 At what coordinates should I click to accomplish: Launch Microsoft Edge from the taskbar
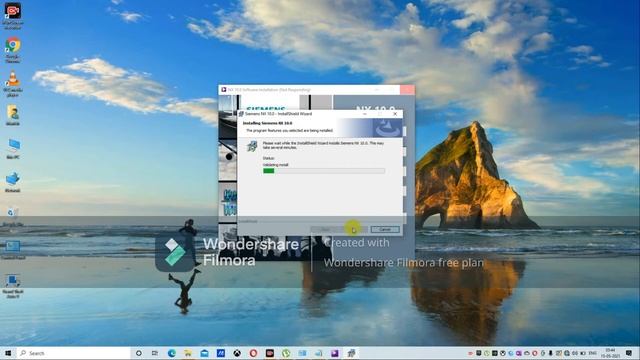[171, 353]
